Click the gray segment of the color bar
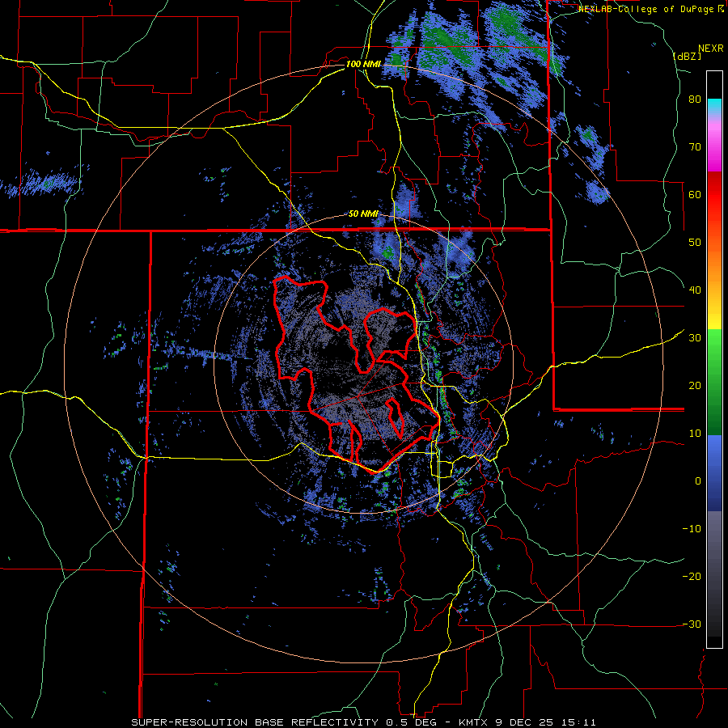Viewport: 728px width, 728px height. 714,574
